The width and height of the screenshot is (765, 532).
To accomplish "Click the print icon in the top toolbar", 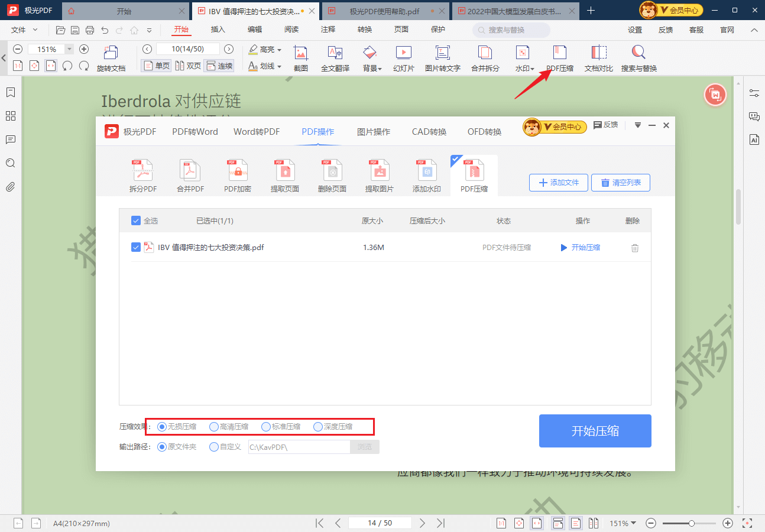I will coord(90,30).
